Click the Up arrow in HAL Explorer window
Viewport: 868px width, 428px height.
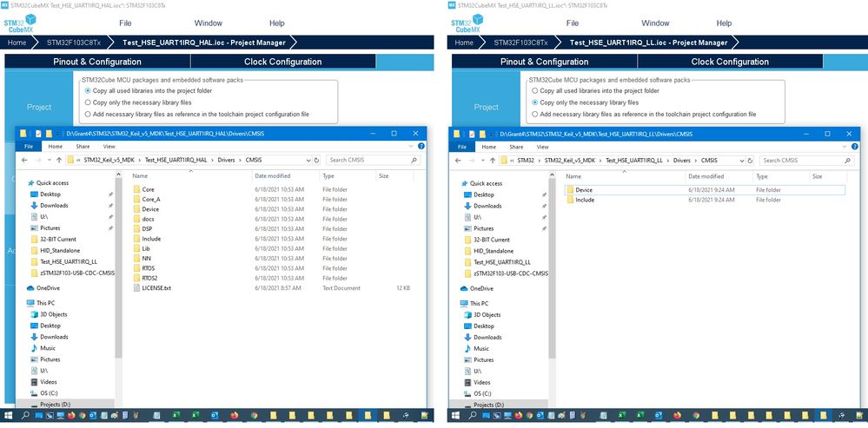coord(59,160)
